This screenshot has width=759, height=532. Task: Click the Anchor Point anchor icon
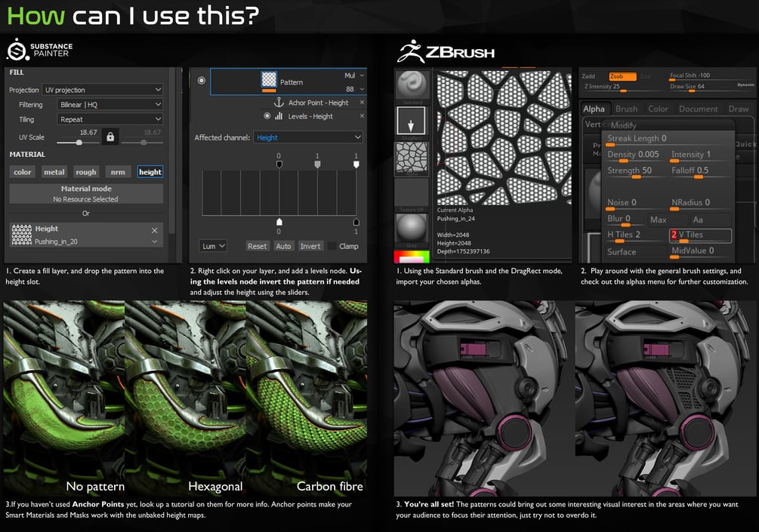tap(279, 103)
